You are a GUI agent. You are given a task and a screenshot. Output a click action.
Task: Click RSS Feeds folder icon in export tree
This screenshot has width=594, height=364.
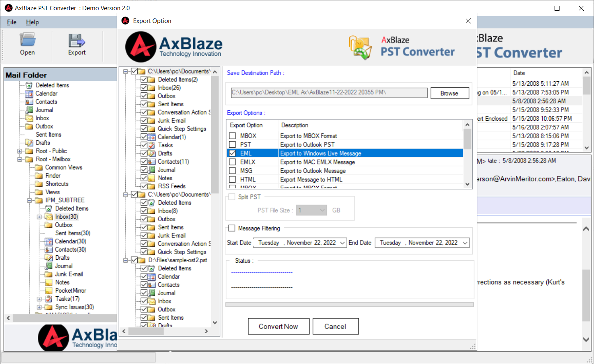tap(152, 186)
